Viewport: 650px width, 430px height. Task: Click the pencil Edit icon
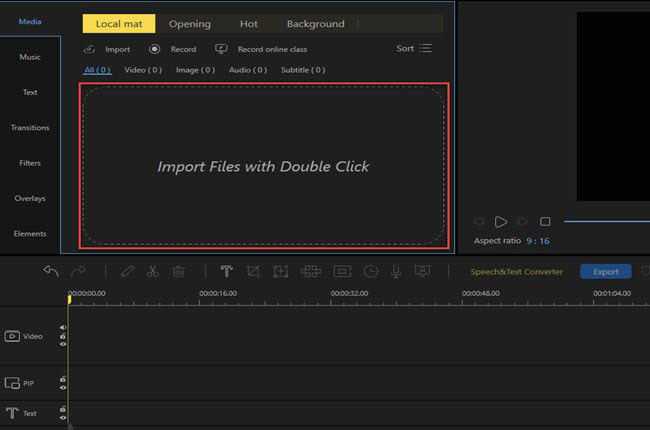coord(127,271)
